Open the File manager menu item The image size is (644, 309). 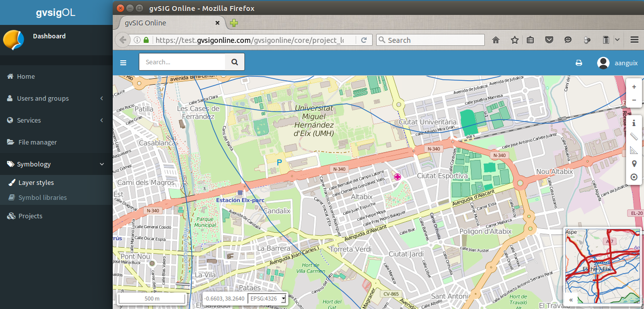point(37,143)
